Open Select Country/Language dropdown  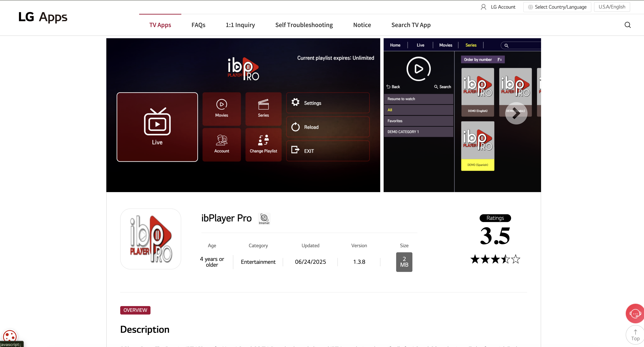click(557, 7)
